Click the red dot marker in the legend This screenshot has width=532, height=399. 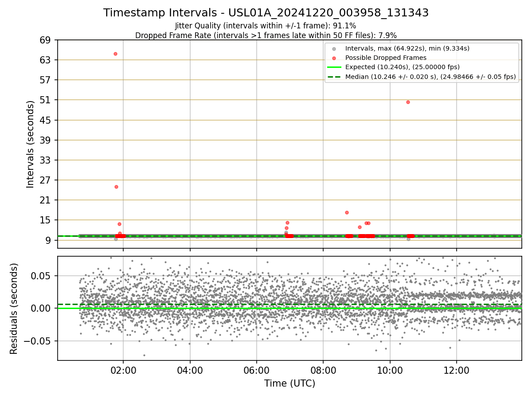point(334,58)
